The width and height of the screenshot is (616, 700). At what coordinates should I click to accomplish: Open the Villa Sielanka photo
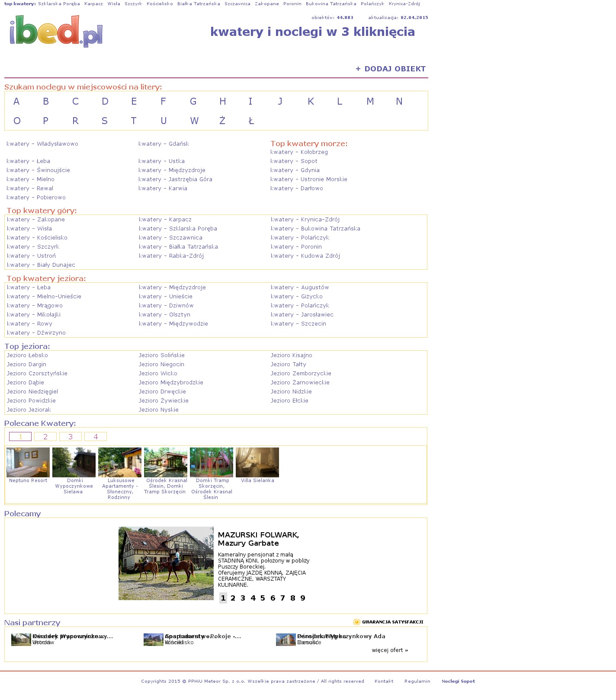tap(257, 462)
